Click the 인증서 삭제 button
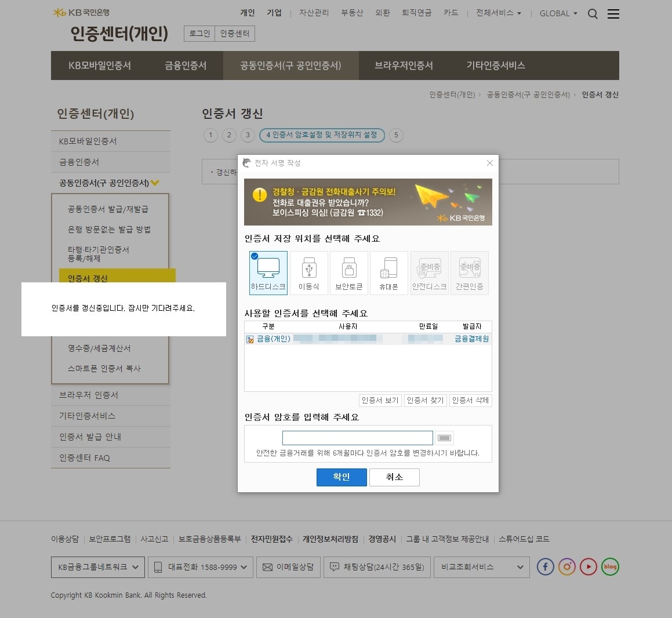The height and width of the screenshot is (618, 672). point(470,400)
